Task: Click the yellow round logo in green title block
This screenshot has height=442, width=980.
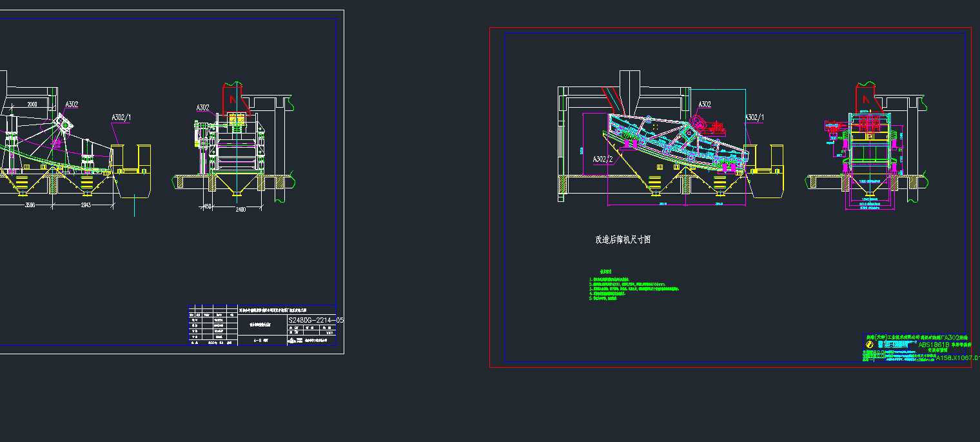Action: coord(870,345)
